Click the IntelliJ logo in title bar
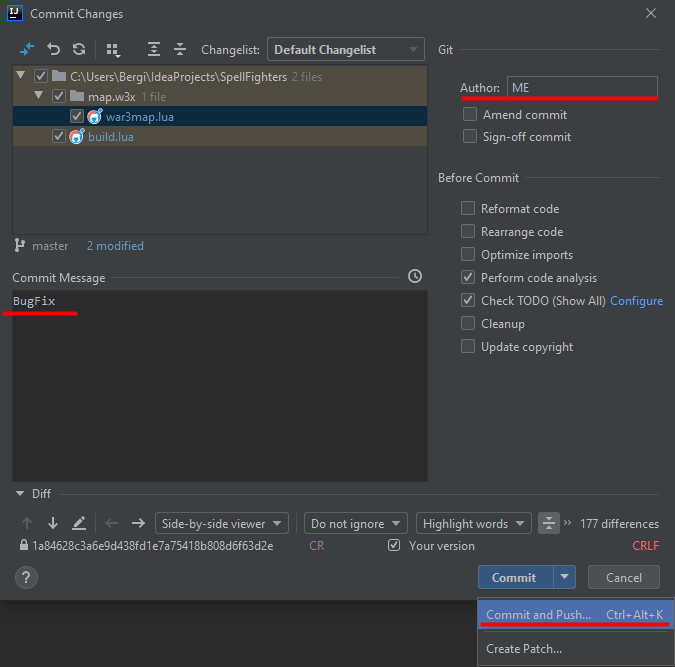The height and width of the screenshot is (667, 675). click(15, 13)
